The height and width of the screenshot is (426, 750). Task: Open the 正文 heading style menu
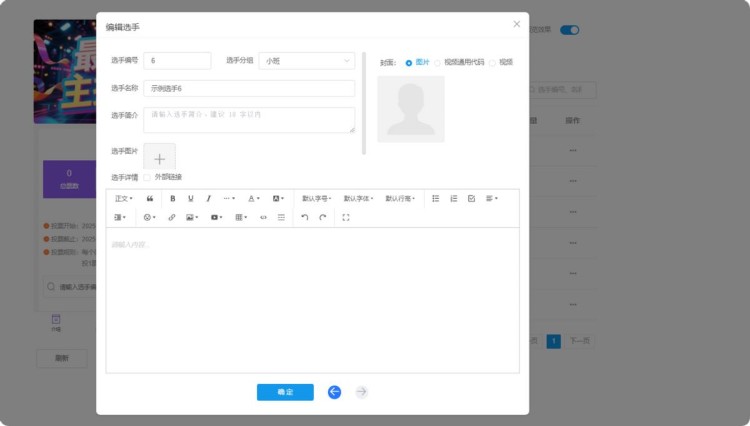(x=124, y=199)
